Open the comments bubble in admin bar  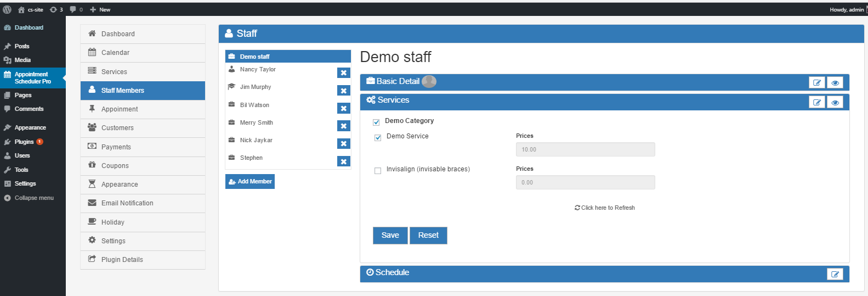76,9
